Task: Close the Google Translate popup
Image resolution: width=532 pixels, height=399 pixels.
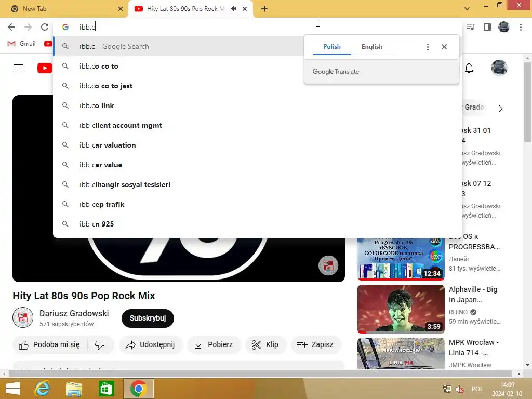Action: pyautogui.click(x=444, y=47)
